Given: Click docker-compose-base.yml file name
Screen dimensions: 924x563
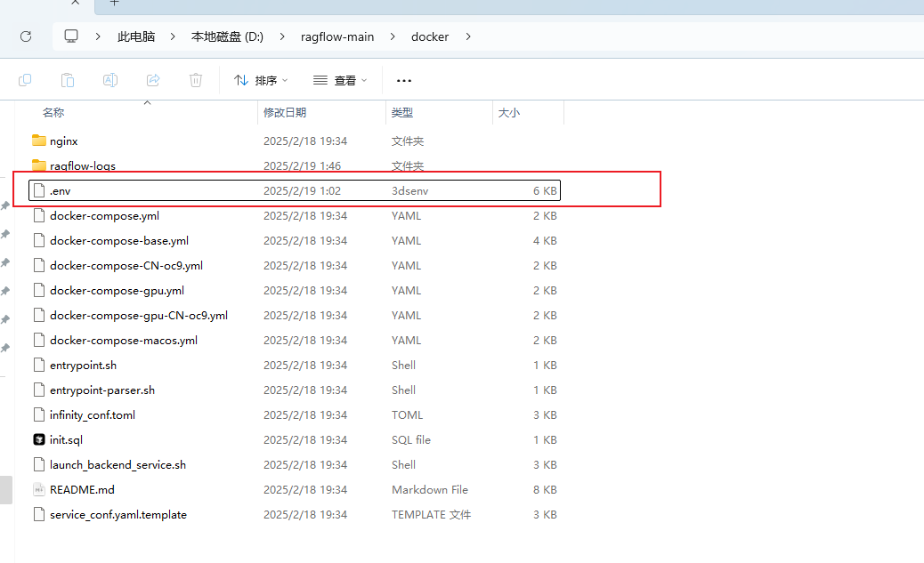Looking at the screenshot, I should pos(119,240).
